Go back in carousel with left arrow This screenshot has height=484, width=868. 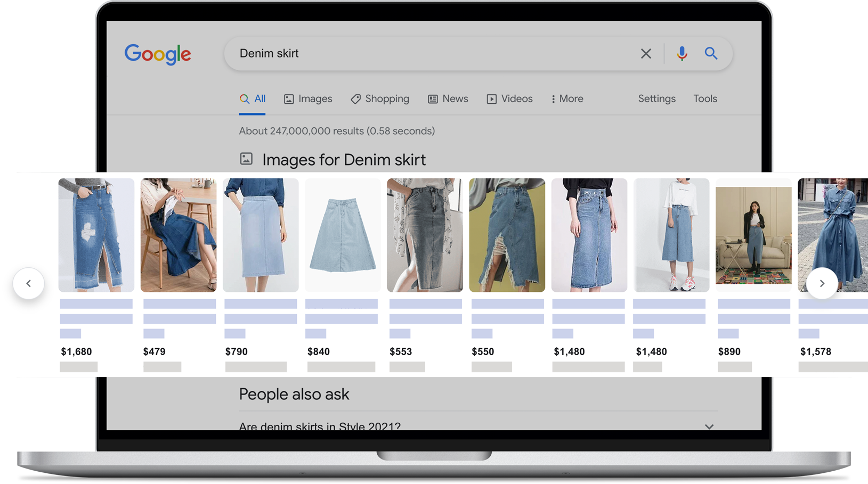pyautogui.click(x=29, y=283)
